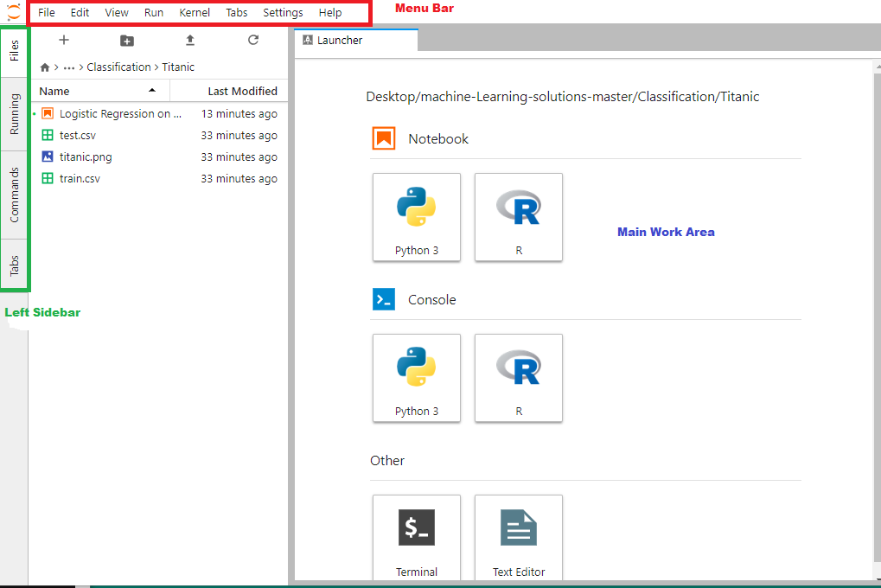Open the Settings menu

[x=283, y=13]
